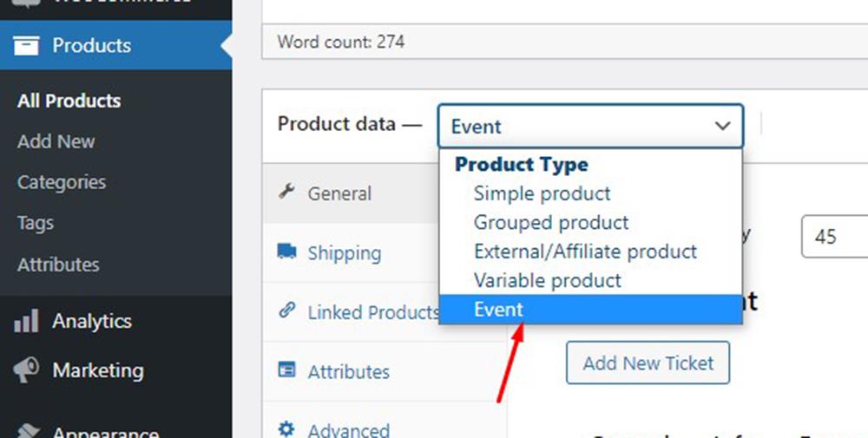Screen dimensions: 868x438
Task: Collapse the Product data type dropdown chevron
Action: [722, 126]
